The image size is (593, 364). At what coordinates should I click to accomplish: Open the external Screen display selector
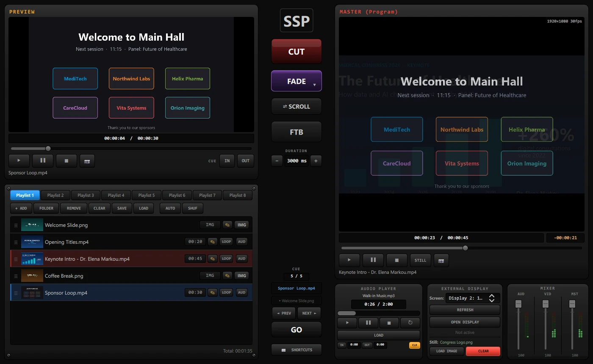pyautogui.click(x=473, y=298)
